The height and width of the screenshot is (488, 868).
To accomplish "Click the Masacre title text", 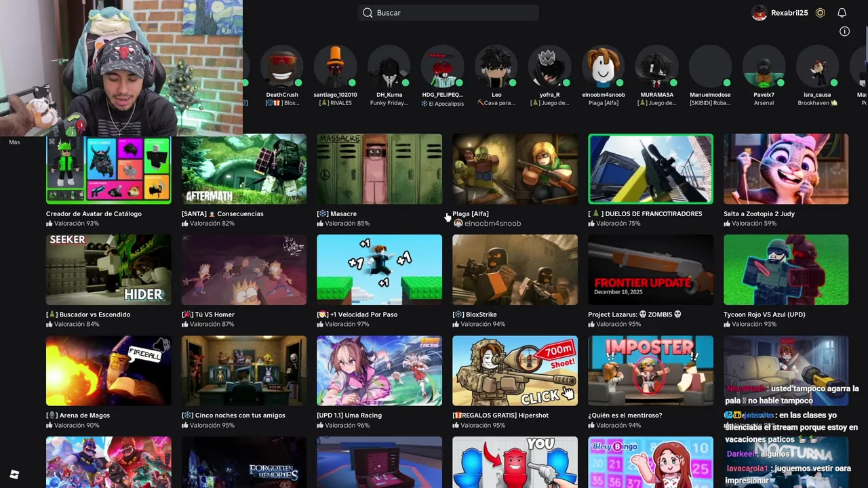I will [337, 213].
